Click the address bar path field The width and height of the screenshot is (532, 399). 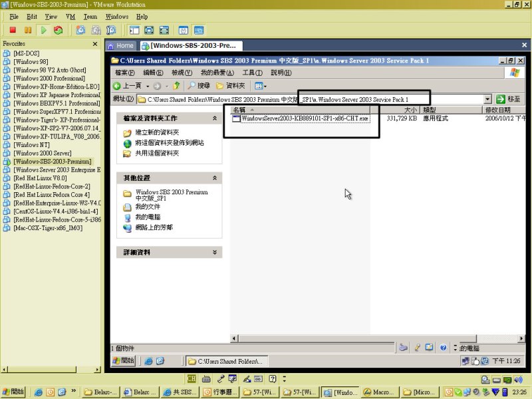tap(310, 99)
